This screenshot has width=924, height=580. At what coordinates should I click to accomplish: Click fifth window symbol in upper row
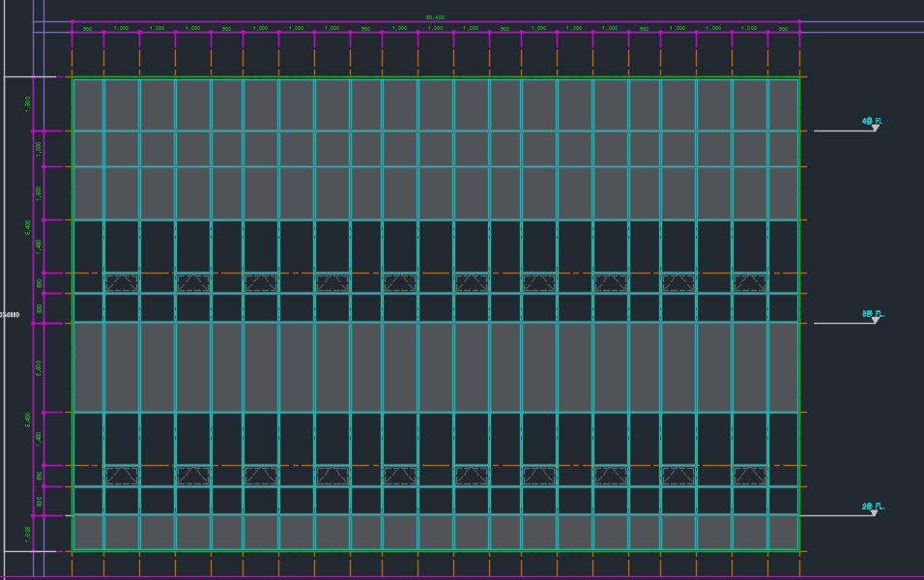(x=400, y=282)
